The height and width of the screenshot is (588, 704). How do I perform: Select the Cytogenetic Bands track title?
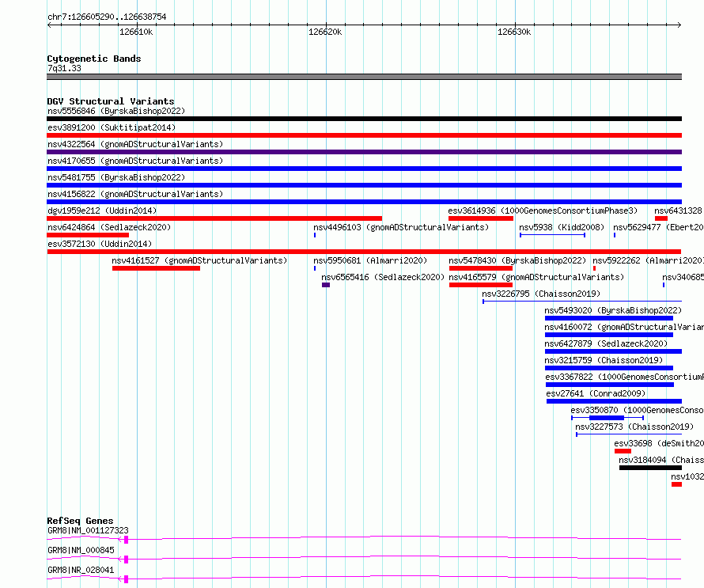coord(94,59)
